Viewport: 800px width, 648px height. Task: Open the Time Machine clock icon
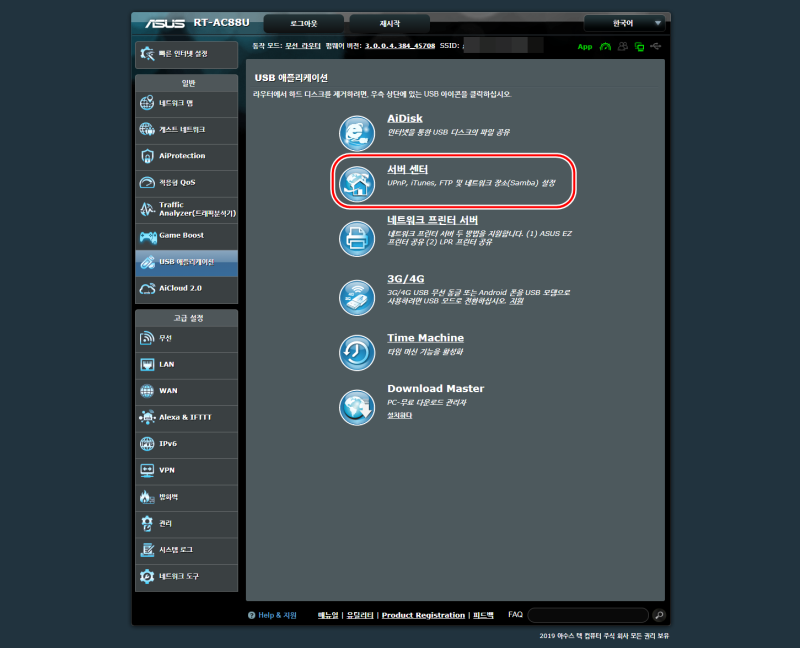pyautogui.click(x=357, y=353)
